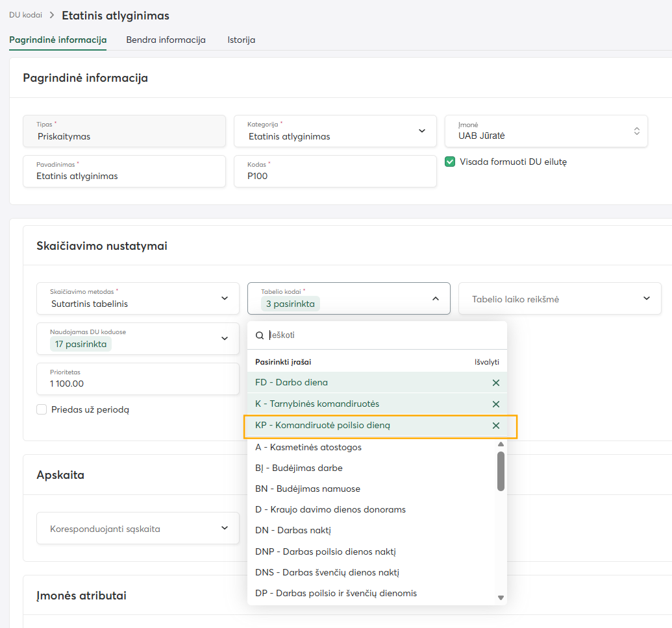This screenshot has height=628, width=672.
Task: Open the Kategorija dropdown
Action: pyautogui.click(x=335, y=131)
